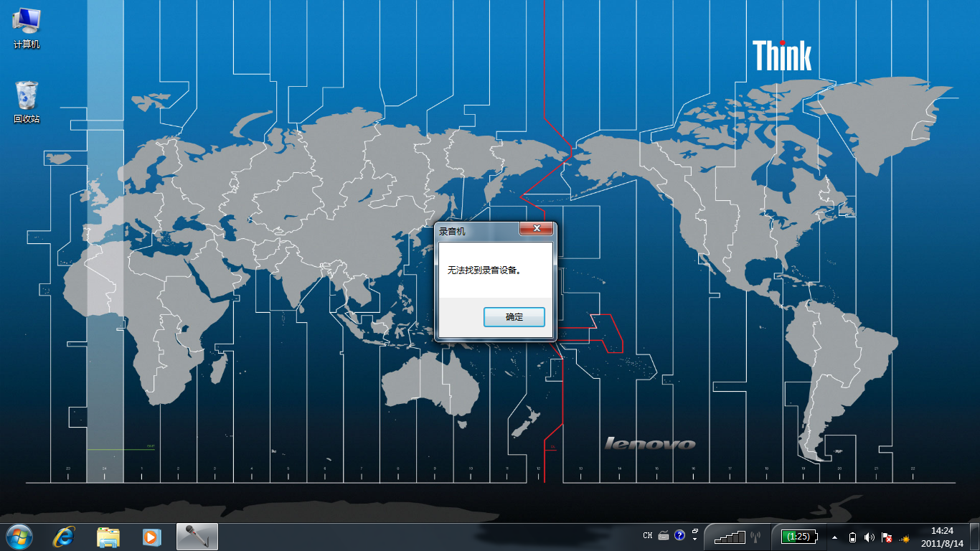Open the language bar options arrow
The height and width of the screenshot is (551, 980).
pos(694,540)
